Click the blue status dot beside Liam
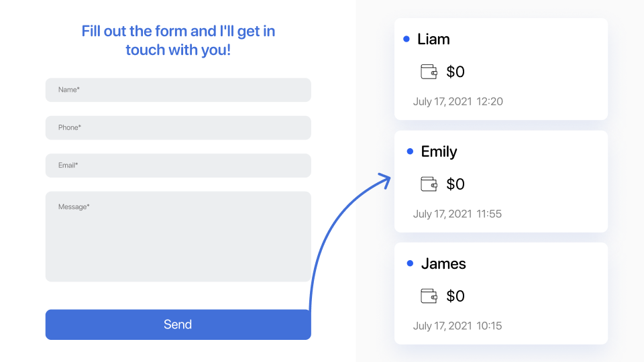The image size is (644, 362). 407,40
